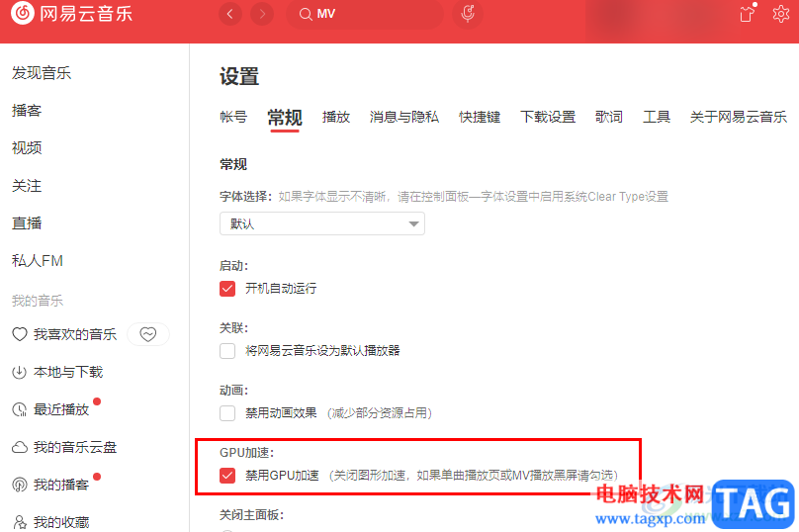799x532 pixels.
Task: Switch to the 工具 tab
Action: pyautogui.click(x=657, y=117)
